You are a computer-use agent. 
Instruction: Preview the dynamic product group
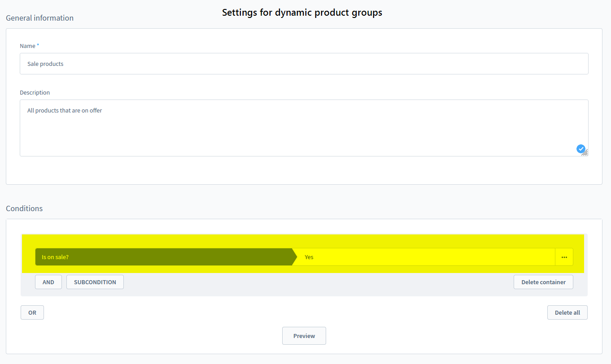[304, 336]
